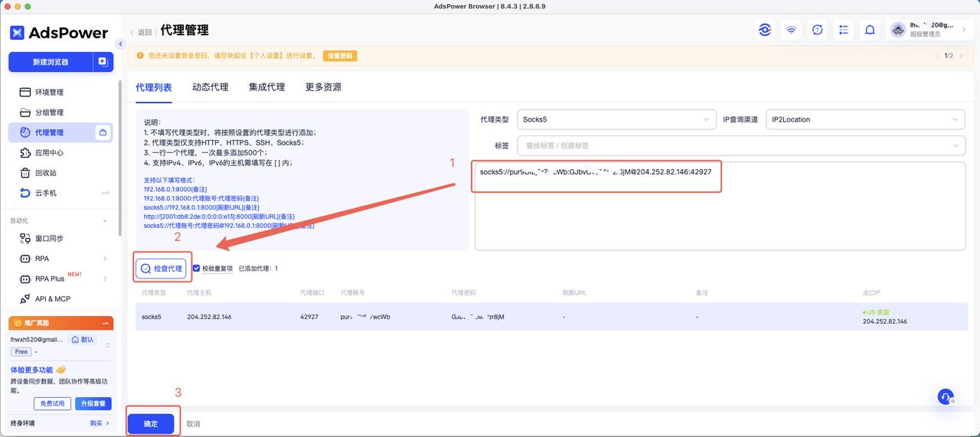
Task: Switch to 更多资源 tab
Action: click(x=323, y=87)
